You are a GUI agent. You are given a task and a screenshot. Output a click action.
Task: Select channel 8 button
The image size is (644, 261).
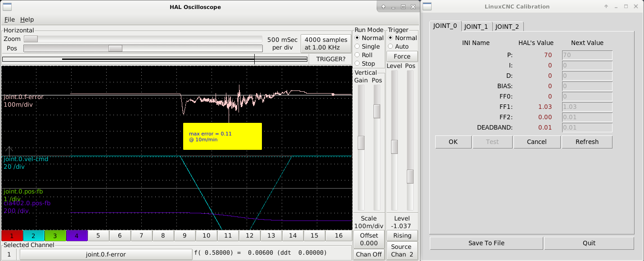[x=163, y=236]
